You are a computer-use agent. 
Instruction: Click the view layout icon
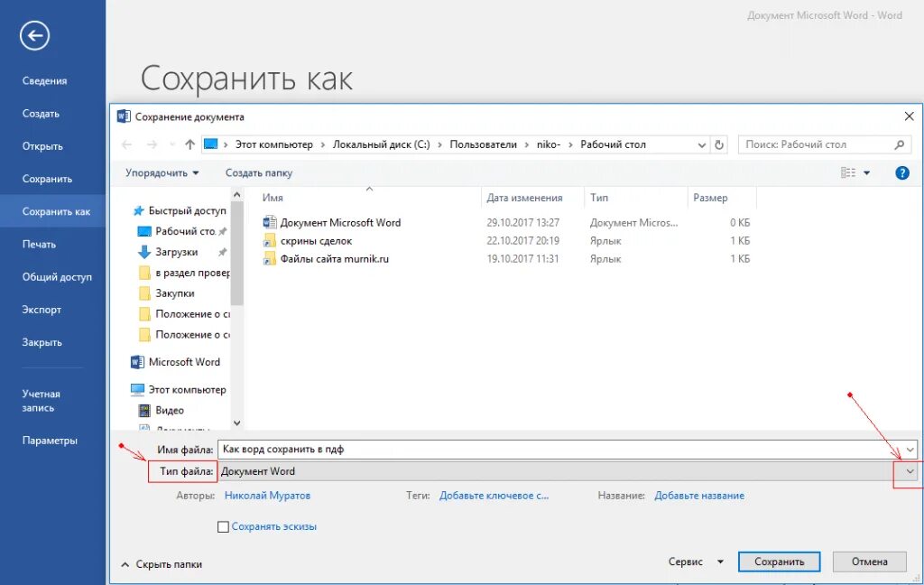(848, 172)
